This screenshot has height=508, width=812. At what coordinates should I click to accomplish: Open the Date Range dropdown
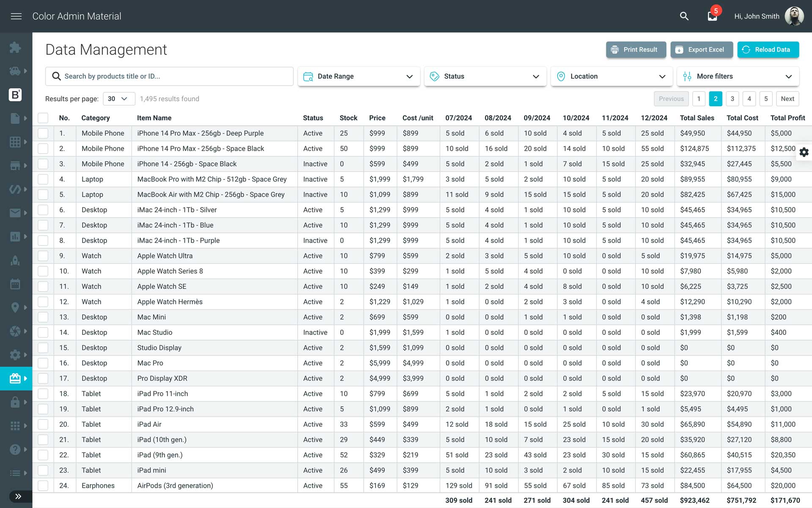(x=359, y=76)
